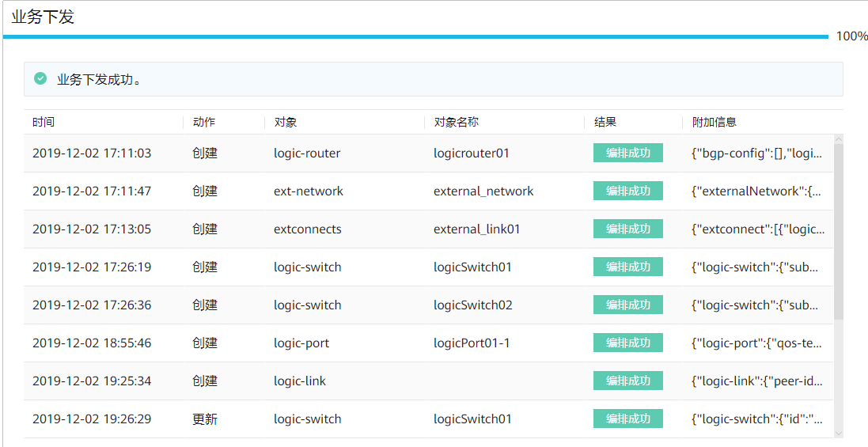Select the logicSwitch02 object name

coord(472,305)
